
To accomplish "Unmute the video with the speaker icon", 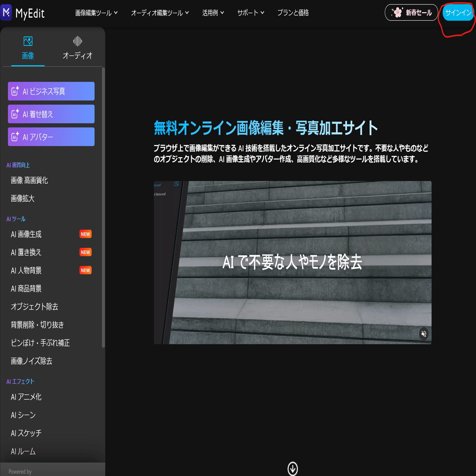I will (x=424, y=334).
